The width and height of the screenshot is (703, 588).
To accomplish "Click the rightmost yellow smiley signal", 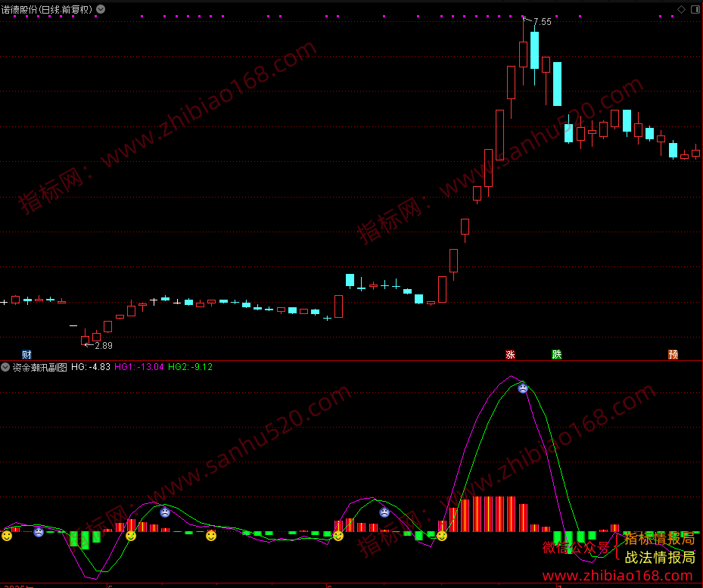I will [x=442, y=536].
